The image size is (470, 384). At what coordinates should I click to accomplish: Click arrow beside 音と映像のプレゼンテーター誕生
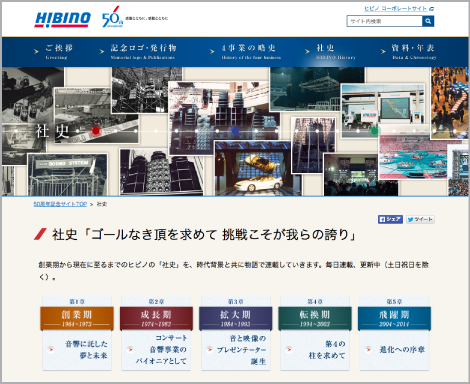point(210,349)
